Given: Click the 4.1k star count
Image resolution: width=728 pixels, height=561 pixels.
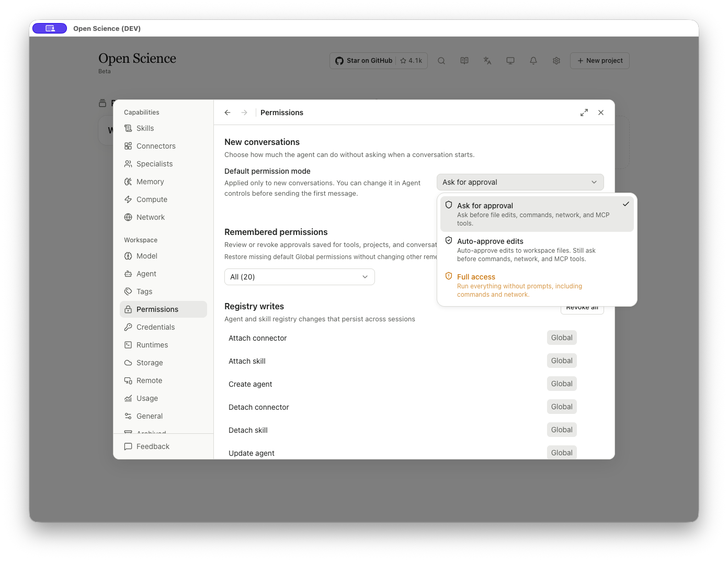Looking at the screenshot, I should [x=411, y=61].
